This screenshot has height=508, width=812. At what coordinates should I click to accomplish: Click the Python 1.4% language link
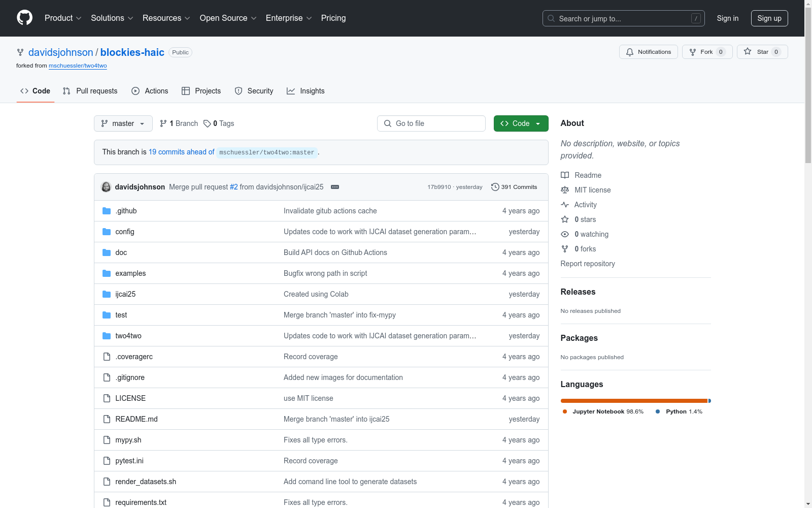tap(679, 411)
